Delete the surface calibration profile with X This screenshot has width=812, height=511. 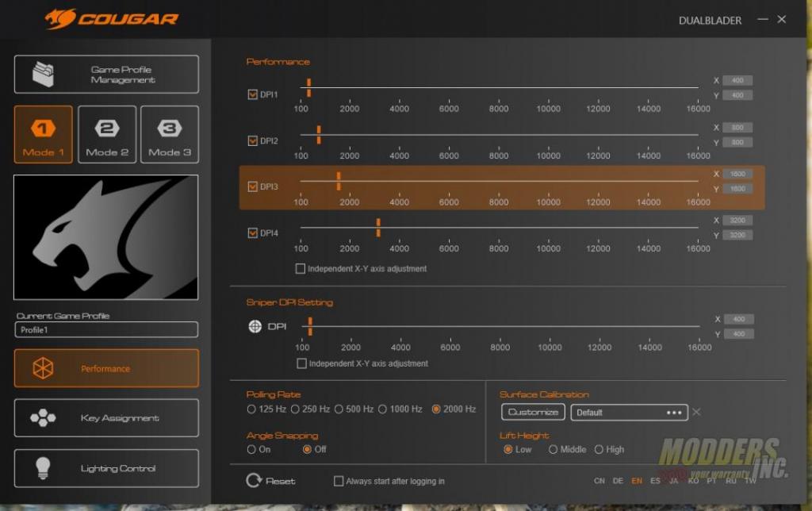click(696, 412)
